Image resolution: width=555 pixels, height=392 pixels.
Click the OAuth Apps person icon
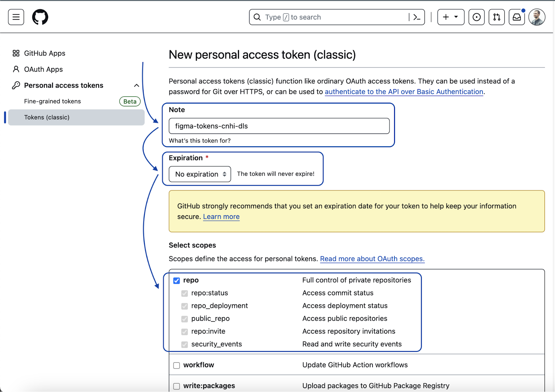pos(16,69)
